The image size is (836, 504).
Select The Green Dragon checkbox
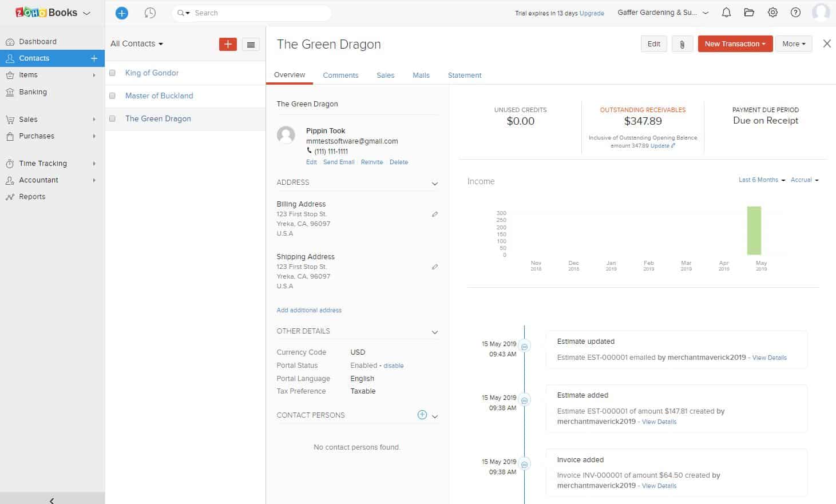pos(112,118)
